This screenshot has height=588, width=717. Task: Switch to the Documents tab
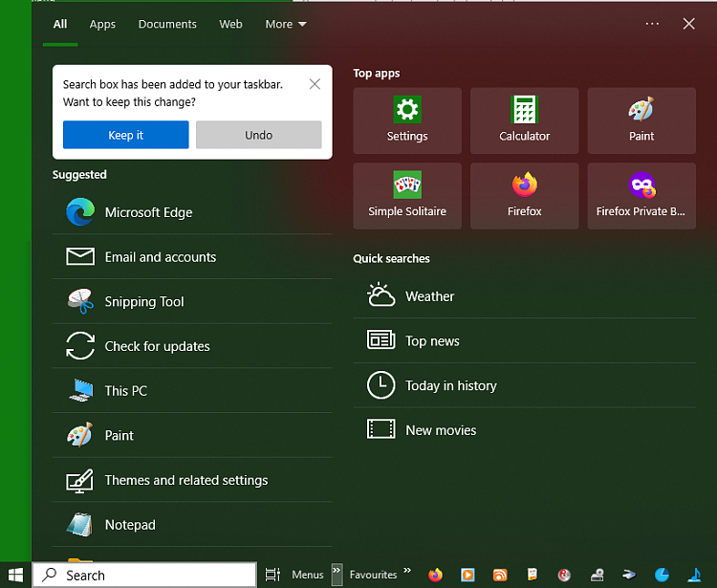point(167,24)
